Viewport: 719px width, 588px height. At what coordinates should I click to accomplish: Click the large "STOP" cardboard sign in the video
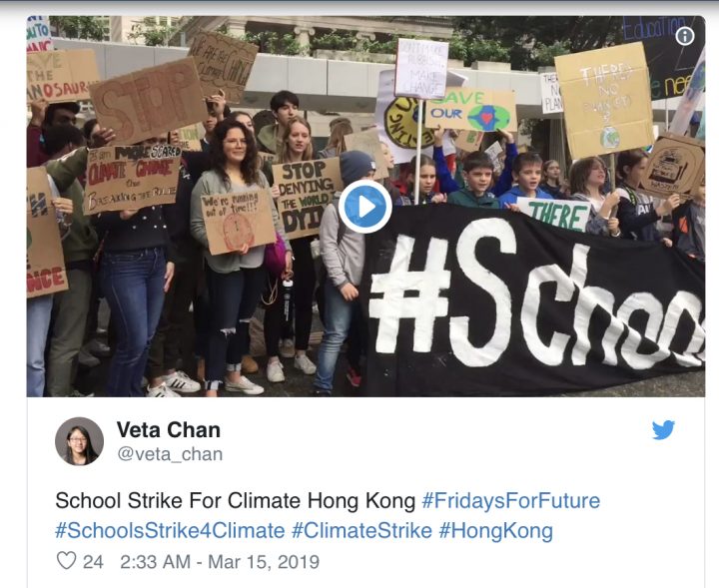tap(149, 101)
